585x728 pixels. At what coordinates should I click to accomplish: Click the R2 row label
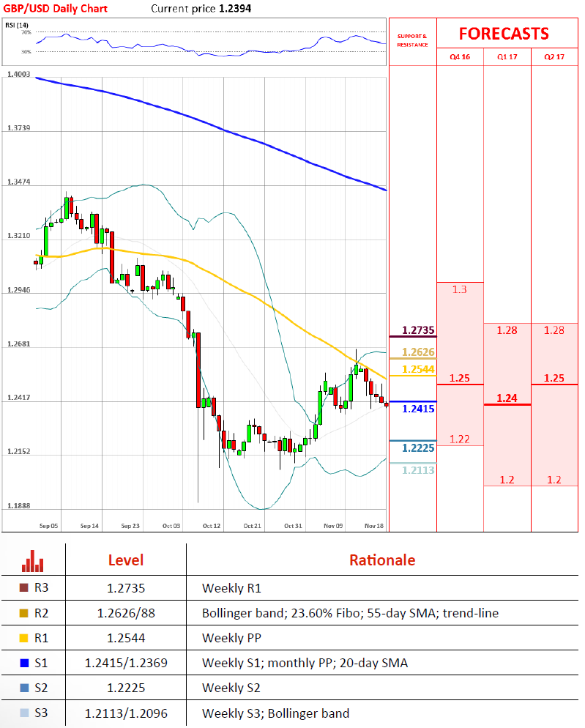pos(41,613)
